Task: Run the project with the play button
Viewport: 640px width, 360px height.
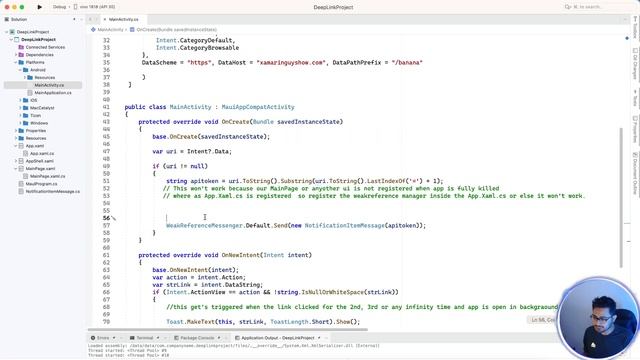Action: pyautogui.click(x=40, y=7)
